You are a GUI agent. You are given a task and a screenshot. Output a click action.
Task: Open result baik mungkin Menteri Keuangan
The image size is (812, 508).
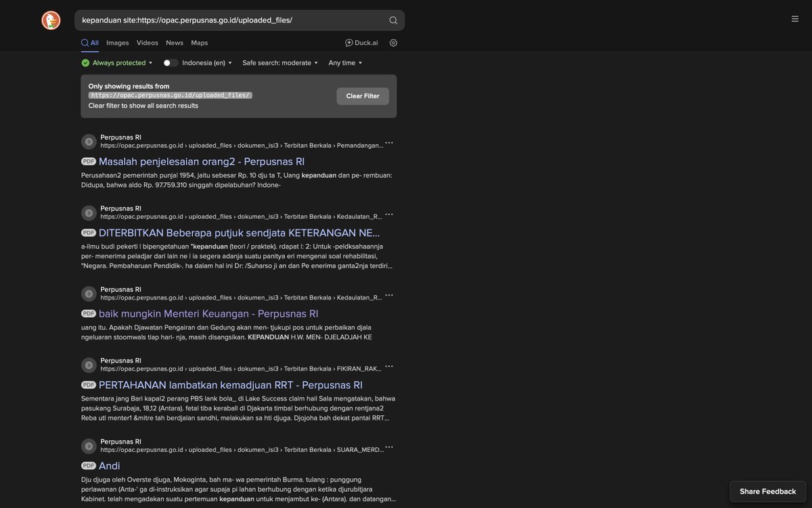point(208,314)
